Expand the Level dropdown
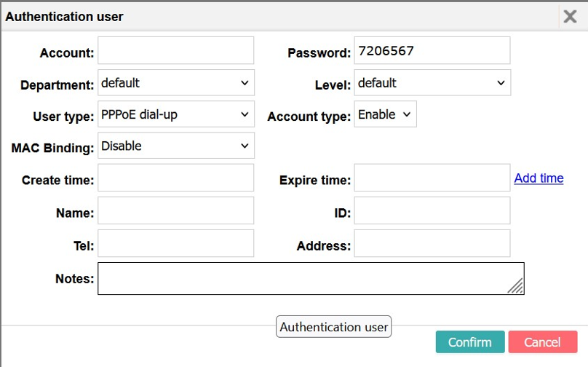This screenshot has height=367, width=588. [432, 82]
